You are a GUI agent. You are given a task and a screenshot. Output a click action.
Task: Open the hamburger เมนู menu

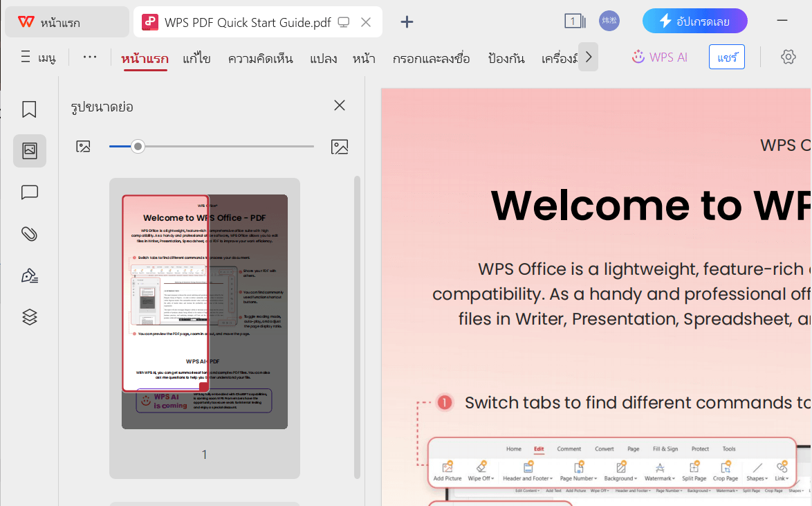(38, 57)
